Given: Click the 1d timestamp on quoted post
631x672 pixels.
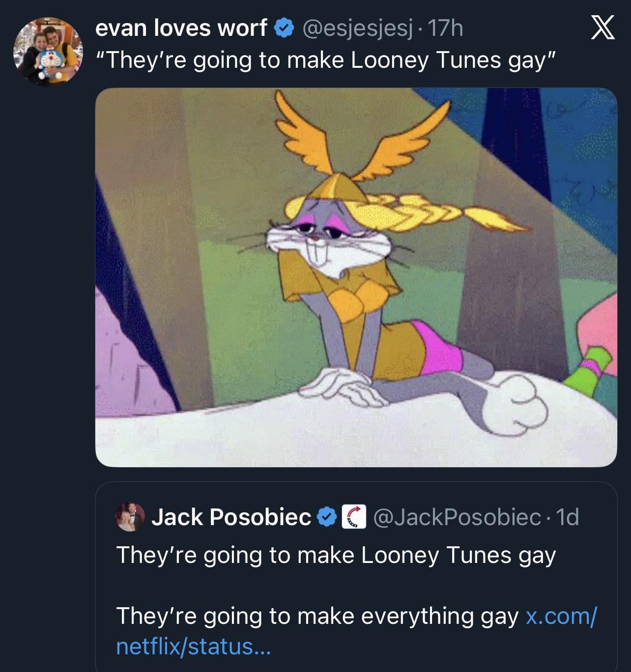Looking at the screenshot, I should (567, 517).
